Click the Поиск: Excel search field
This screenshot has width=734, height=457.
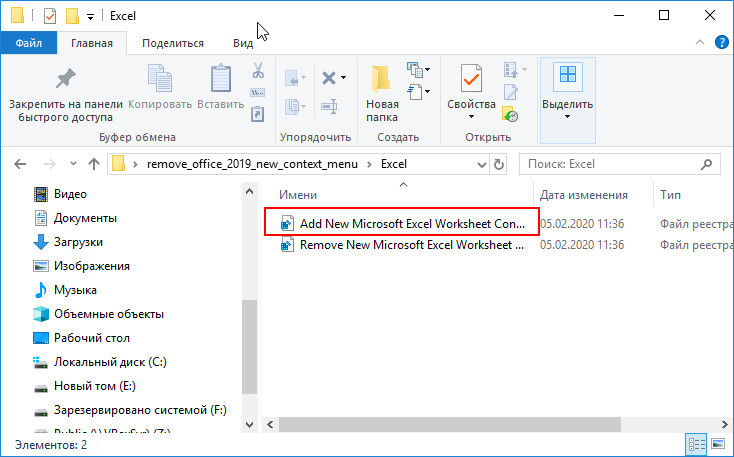click(619, 164)
